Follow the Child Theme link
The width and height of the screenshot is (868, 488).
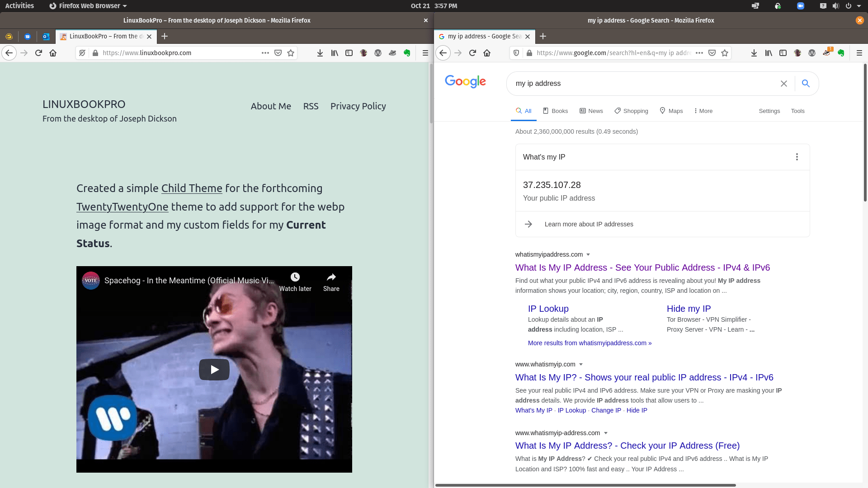point(192,188)
